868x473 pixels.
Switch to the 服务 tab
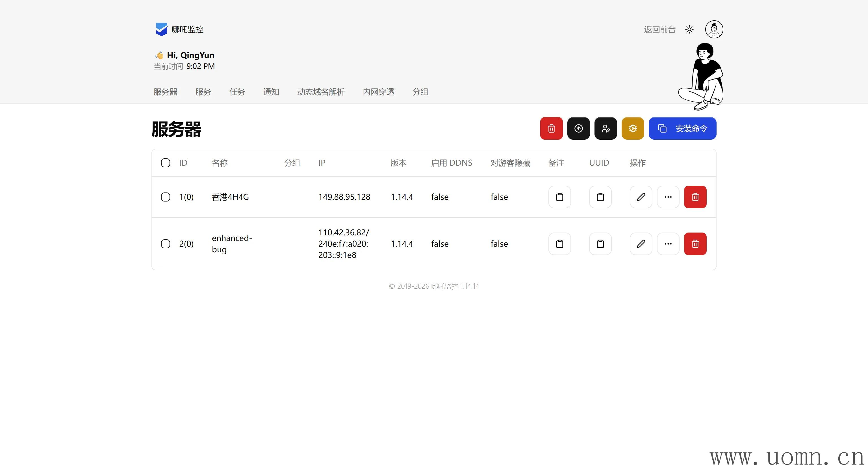point(203,92)
